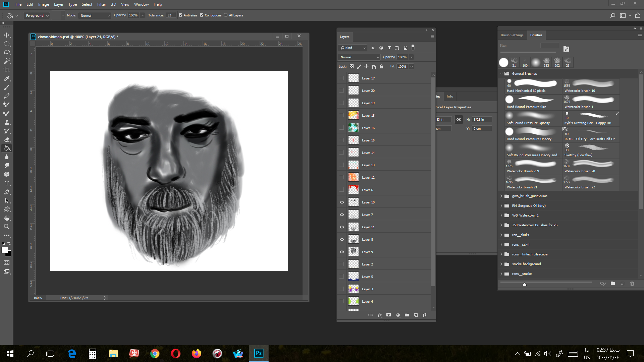This screenshot has height=362, width=644.
Task: Choose Watercolor brush 10 preset
Action: tap(591, 86)
